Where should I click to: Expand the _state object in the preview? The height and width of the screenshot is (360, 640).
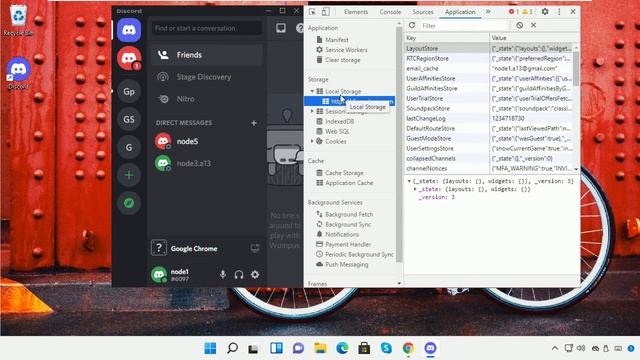point(415,189)
